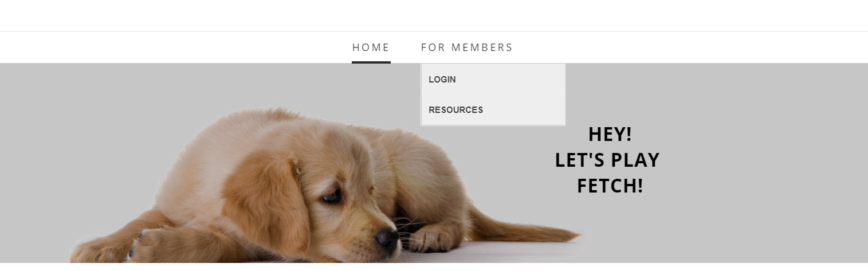Click white header strip above navigation
The width and height of the screenshot is (868, 271).
pos(434,15)
